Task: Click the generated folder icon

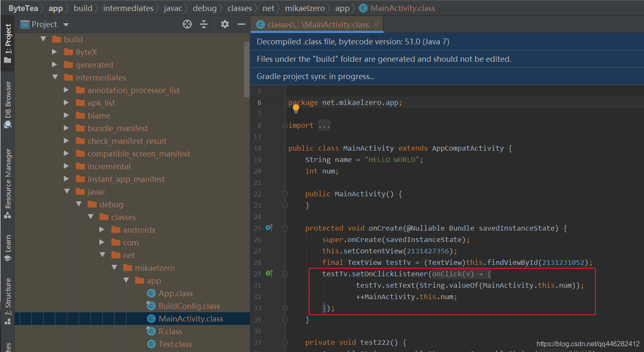Action: tap(69, 65)
